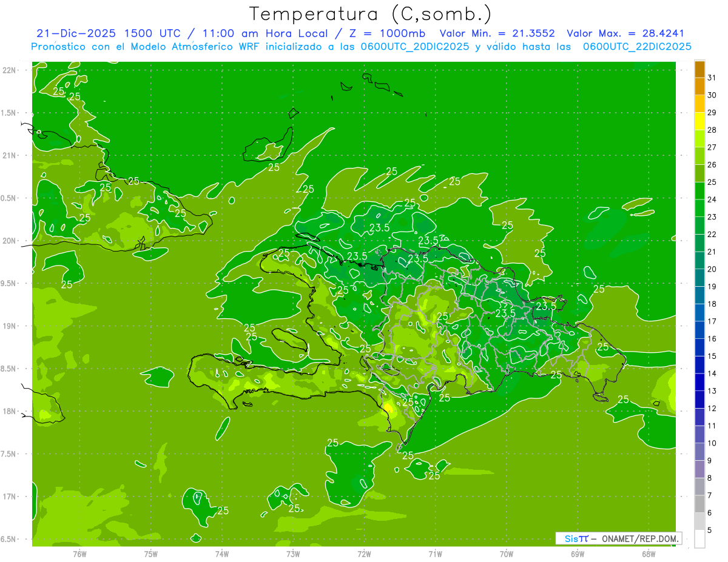
Task: Click the color scale value "12"
Action: (x=712, y=409)
